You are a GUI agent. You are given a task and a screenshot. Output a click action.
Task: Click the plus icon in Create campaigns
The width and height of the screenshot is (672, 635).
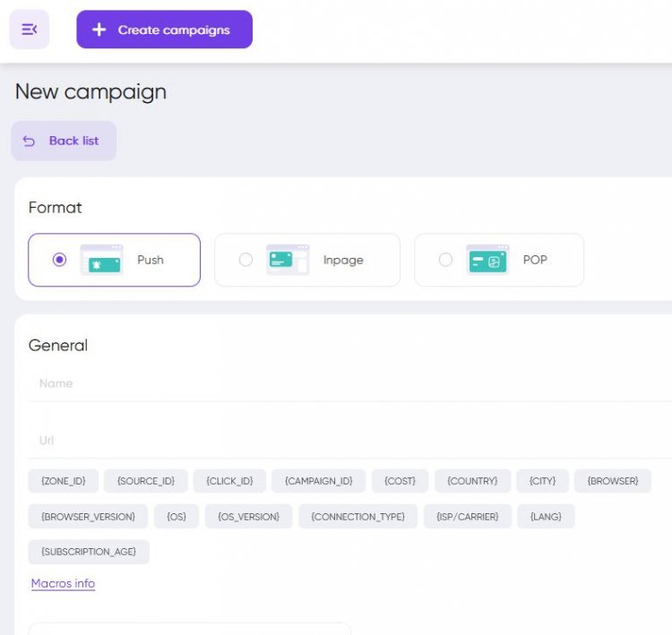99,30
